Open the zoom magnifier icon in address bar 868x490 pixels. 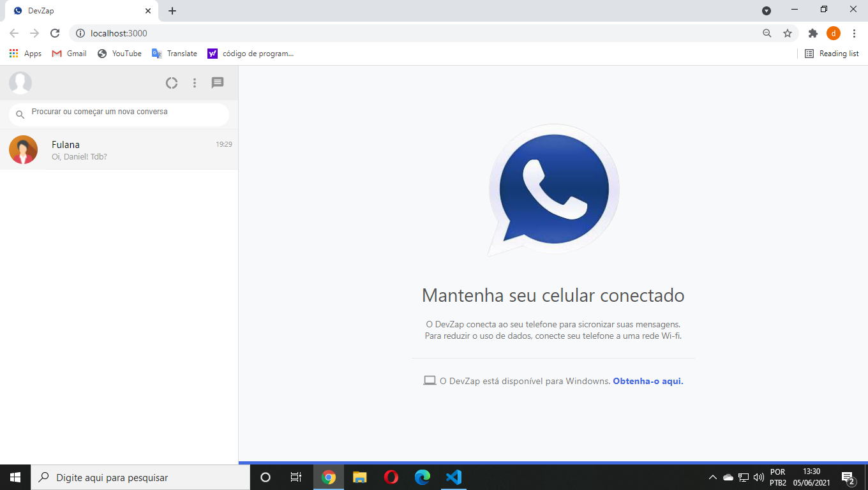point(767,33)
